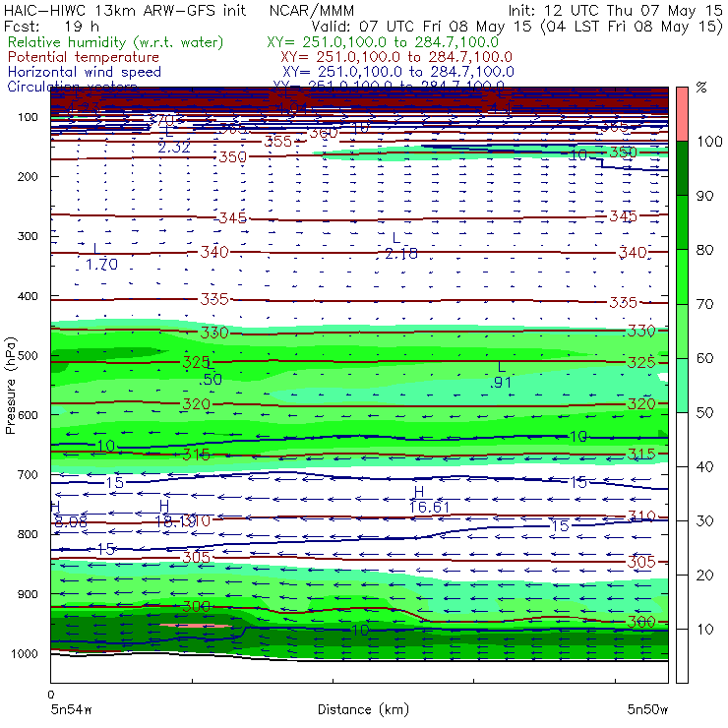The width and height of the screenshot is (728, 728).
Task: Click the colorbar '40' percent label
Action: 704,466
